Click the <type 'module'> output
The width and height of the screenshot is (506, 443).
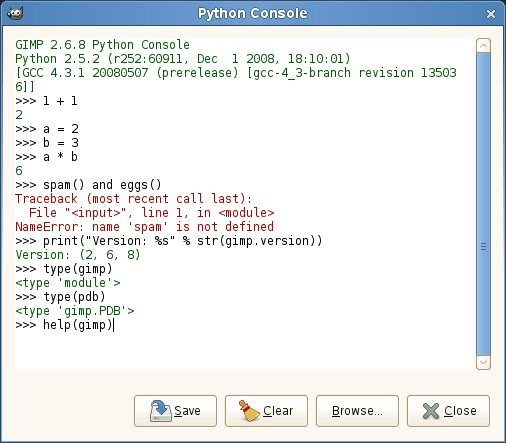click(68, 283)
